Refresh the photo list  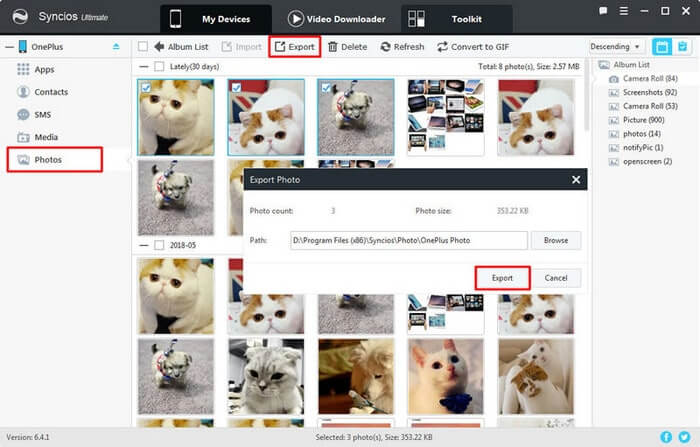click(x=402, y=46)
